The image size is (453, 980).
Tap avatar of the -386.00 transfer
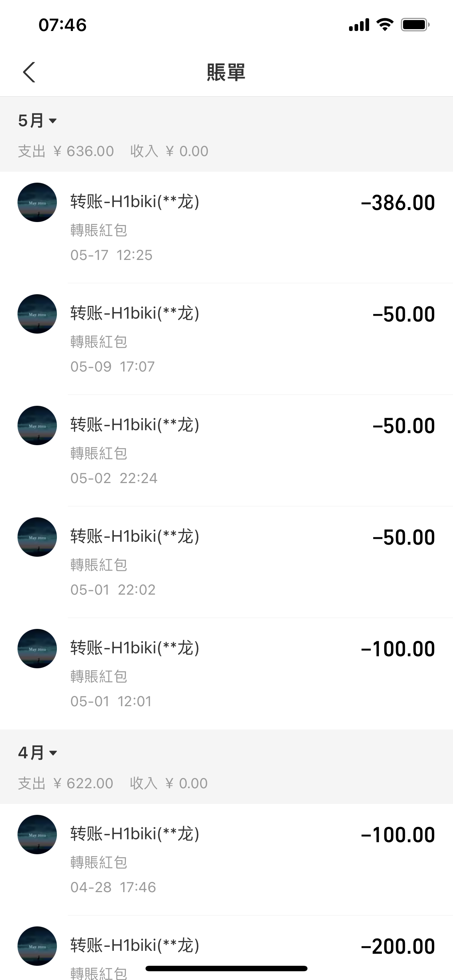click(37, 202)
